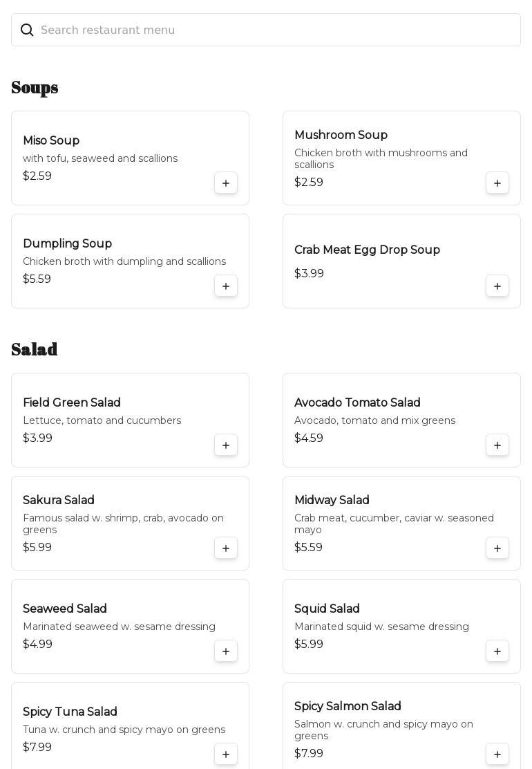Add Sakura Salad via plus icon
Image resolution: width=532 pixels, height=769 pixels.
pyautogui.click(x=226, y=548)
